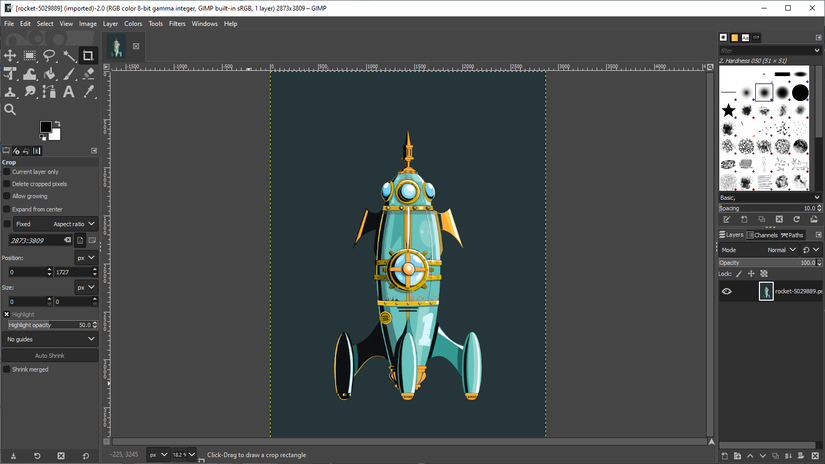This screenshot has height=464, width=825.
Task: Click the Auto Shrink button
Action: pyautogui.click(x=50, y=355)
